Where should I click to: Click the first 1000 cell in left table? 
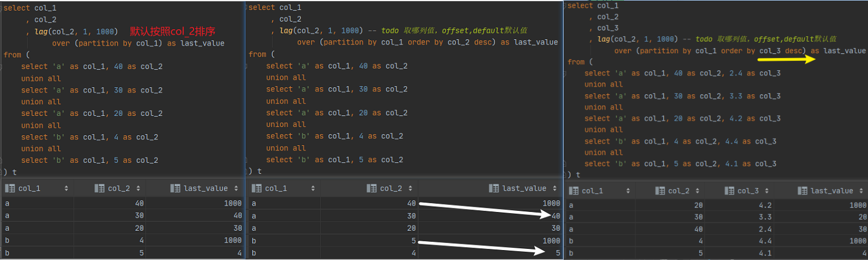tap(232, 203)
